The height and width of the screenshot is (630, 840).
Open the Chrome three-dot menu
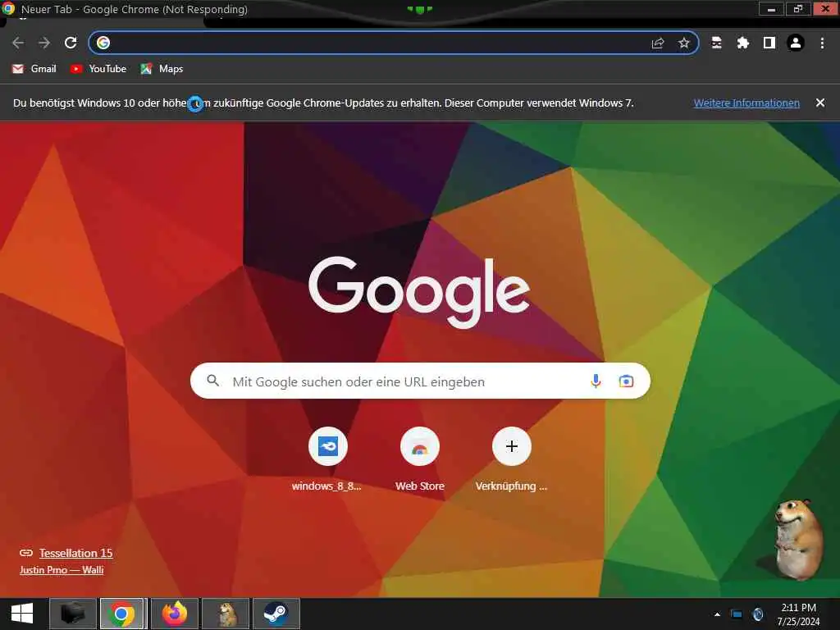822,43
